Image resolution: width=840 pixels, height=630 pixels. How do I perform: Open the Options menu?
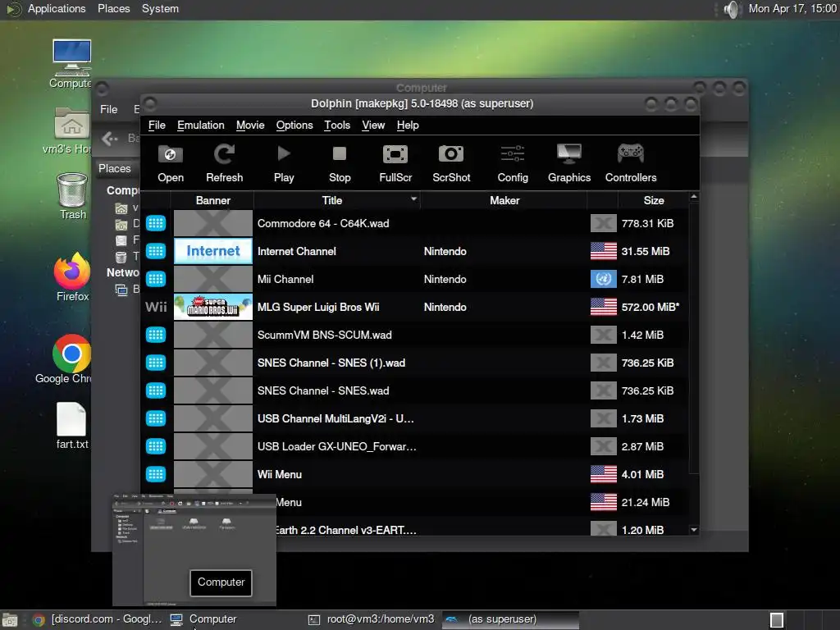(x=294, y=125)
